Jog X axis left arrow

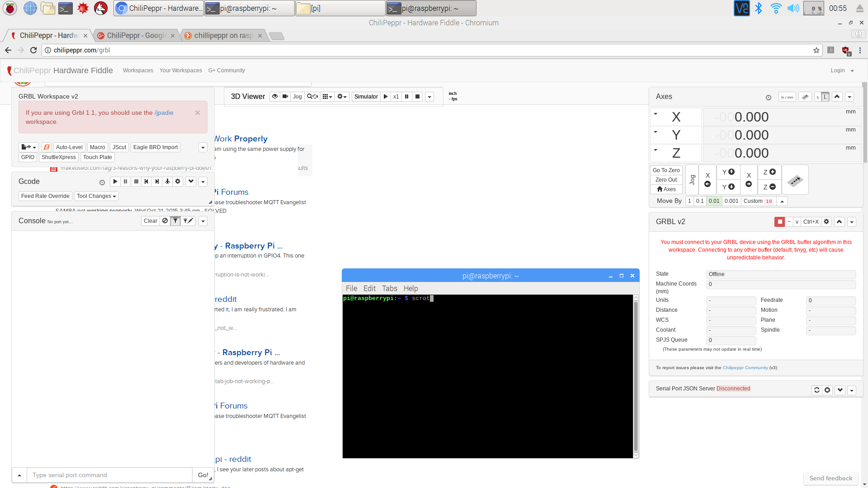pyautogui.click(x=708, y=180)
